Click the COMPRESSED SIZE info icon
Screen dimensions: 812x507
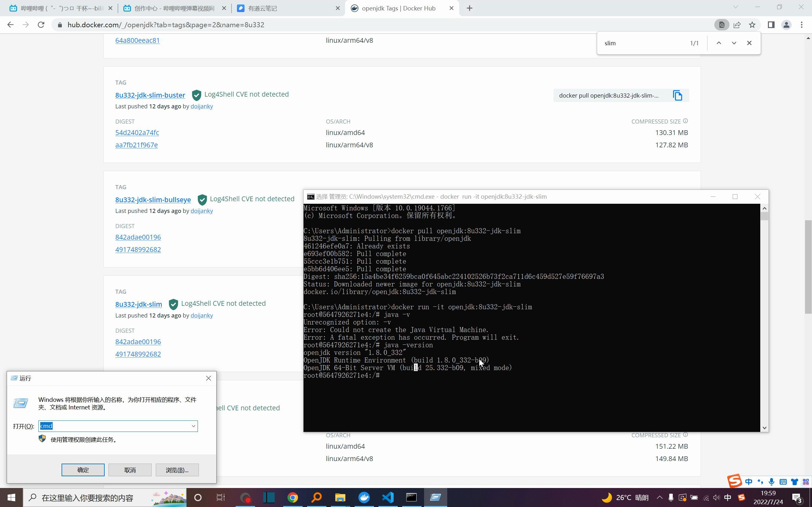(x=685, y=121)
